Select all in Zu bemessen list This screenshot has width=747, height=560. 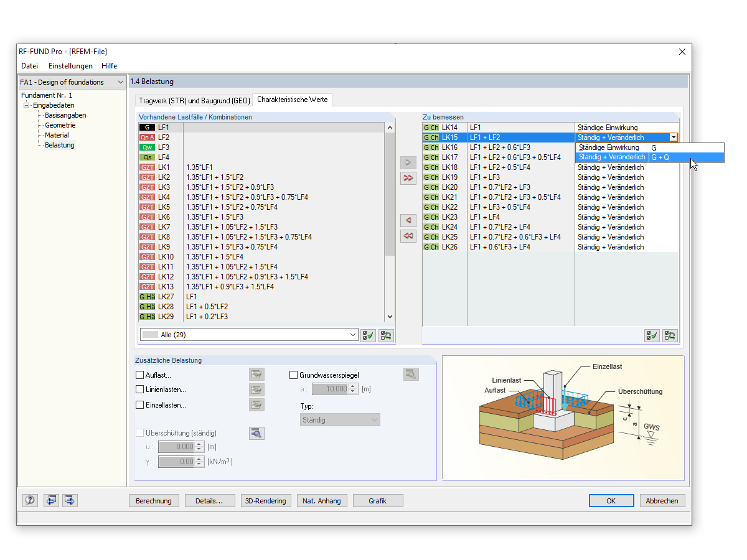(x=652, y=335)
